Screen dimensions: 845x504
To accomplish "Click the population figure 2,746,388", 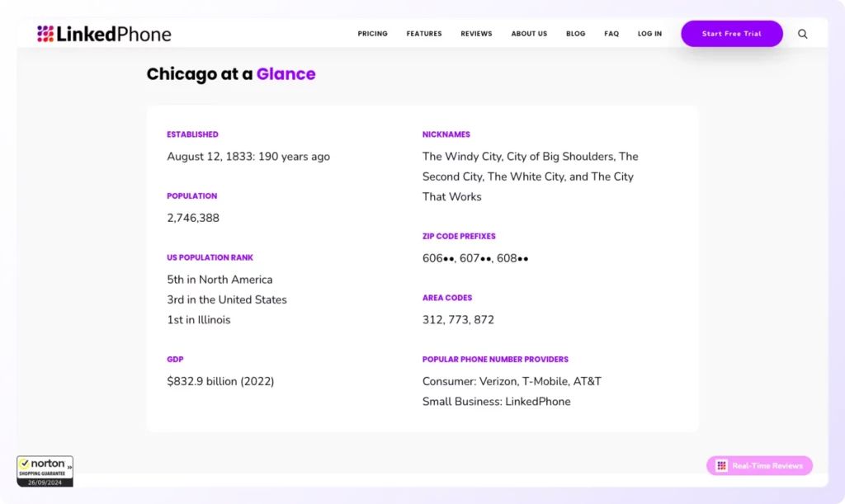I will coord(193,219).
